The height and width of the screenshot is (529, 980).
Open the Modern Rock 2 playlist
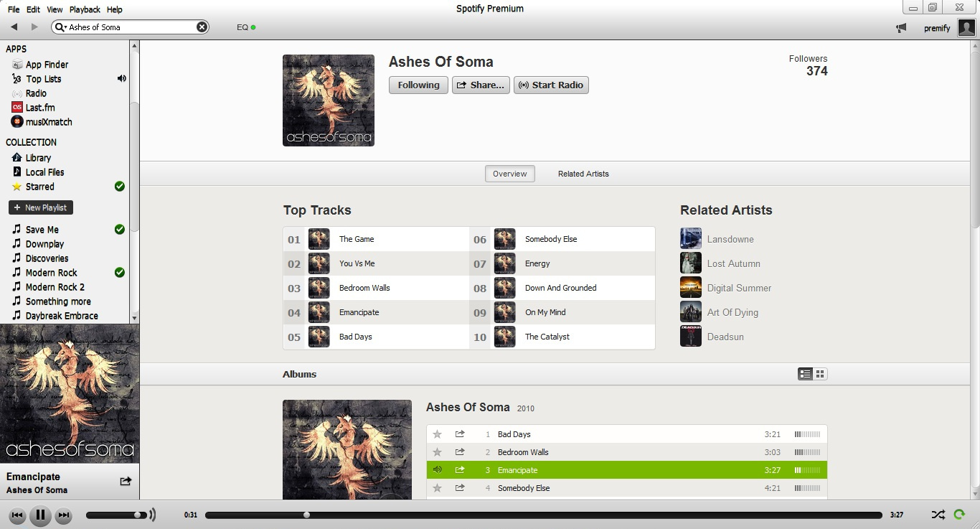[55, 287]
